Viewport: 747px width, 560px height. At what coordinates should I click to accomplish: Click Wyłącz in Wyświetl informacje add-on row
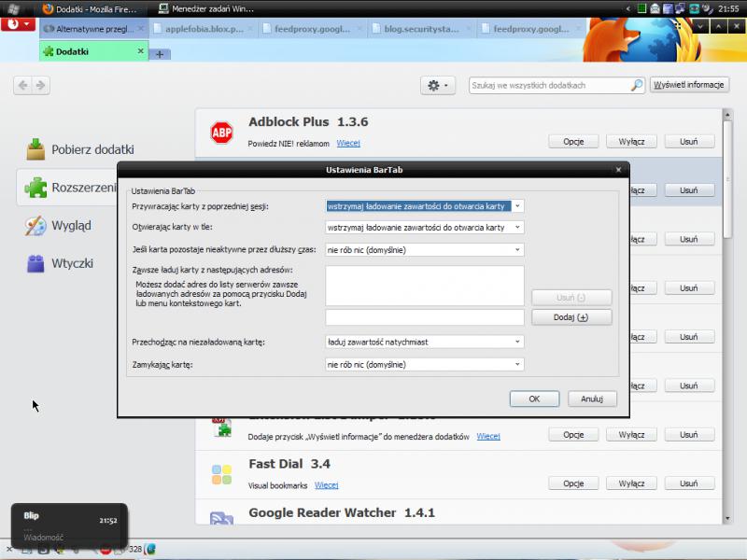(631, 435)
